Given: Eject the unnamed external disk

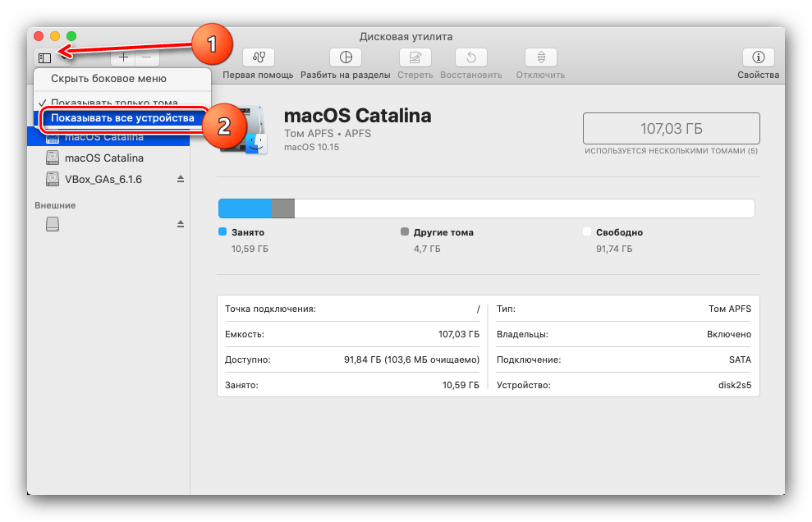Looking at the screenshot, I should click(180, 224).
